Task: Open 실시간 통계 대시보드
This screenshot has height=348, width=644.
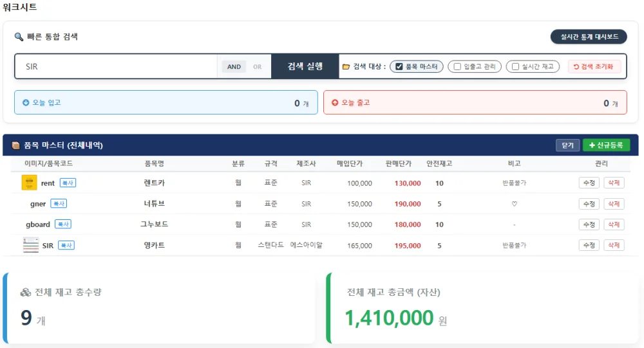Action: tap(589, 37)
